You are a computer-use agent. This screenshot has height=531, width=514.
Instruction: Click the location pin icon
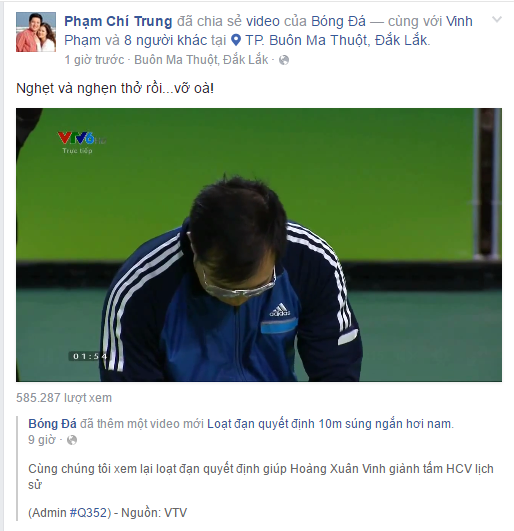click(236, 40)
